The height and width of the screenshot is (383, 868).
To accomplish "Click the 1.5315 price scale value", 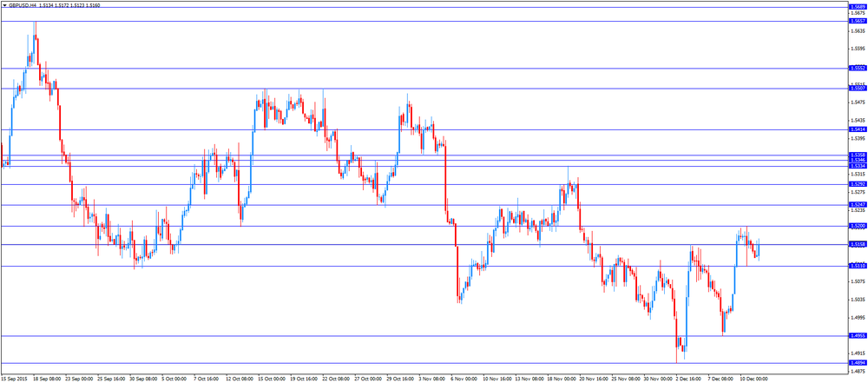I will (x=858, y=174).
